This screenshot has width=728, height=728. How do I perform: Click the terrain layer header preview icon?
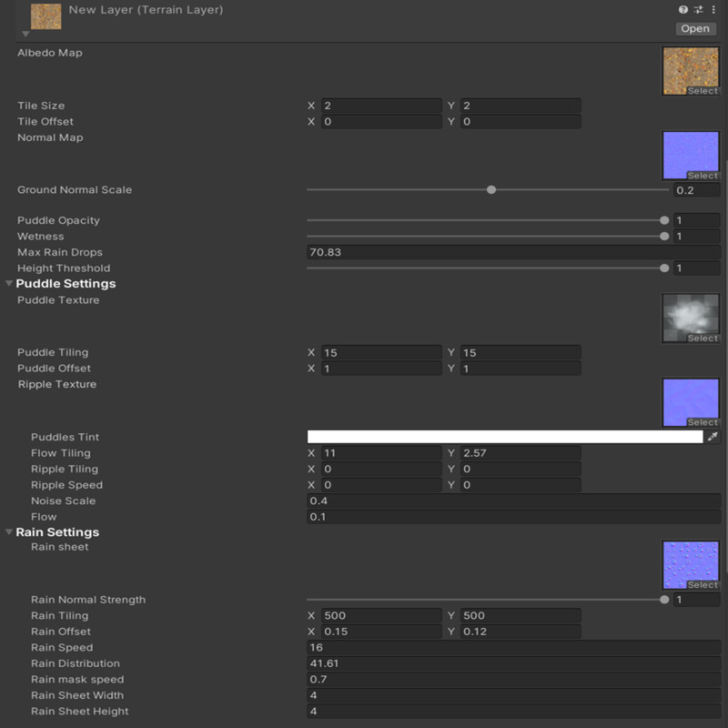click(46, 16)
